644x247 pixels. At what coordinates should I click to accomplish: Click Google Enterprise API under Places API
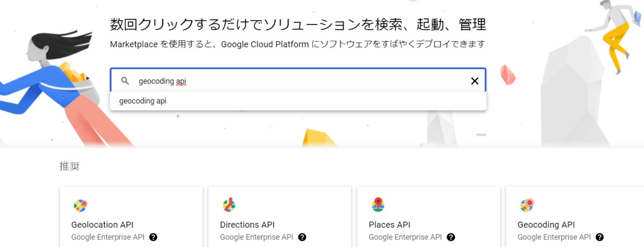(406, 237)
